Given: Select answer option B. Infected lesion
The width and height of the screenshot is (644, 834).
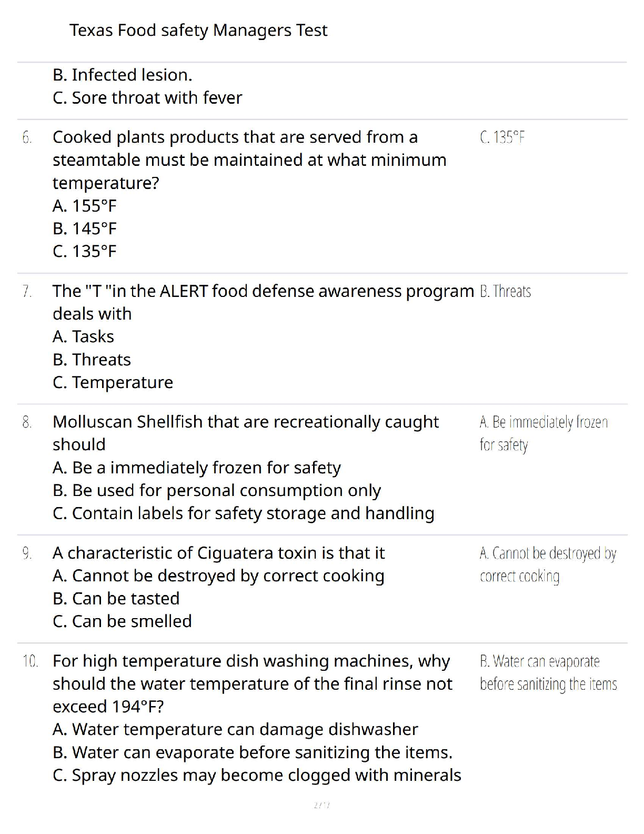Looking at the screenshot, I should click(123, 75).
